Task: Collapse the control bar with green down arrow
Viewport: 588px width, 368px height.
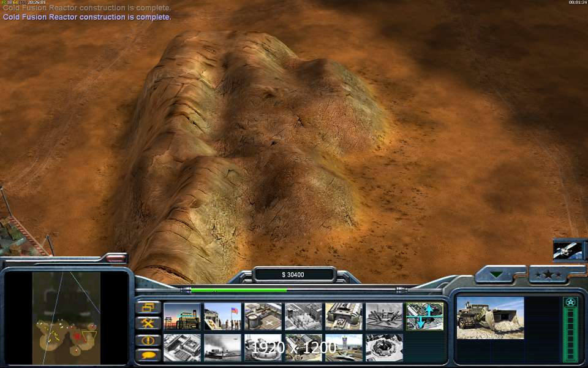Action: pos(497,275)
